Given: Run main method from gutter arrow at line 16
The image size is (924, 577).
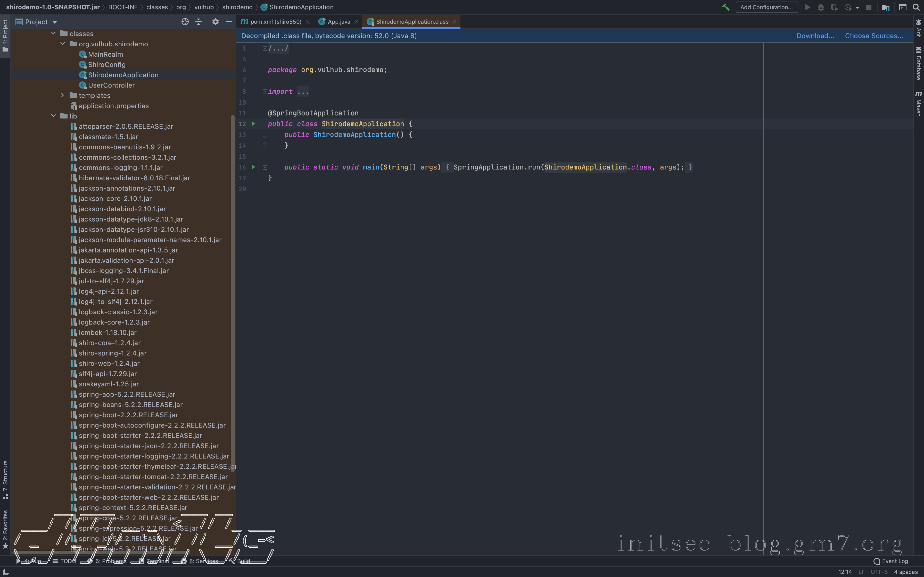Looking at the screenshot, I should [x=253, y=167].
